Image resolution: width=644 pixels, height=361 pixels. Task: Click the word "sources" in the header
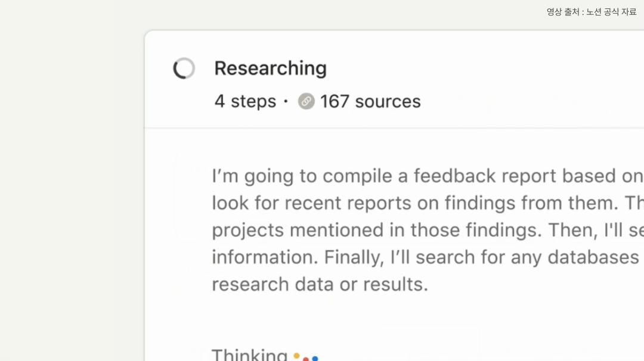tap(388, 102)
